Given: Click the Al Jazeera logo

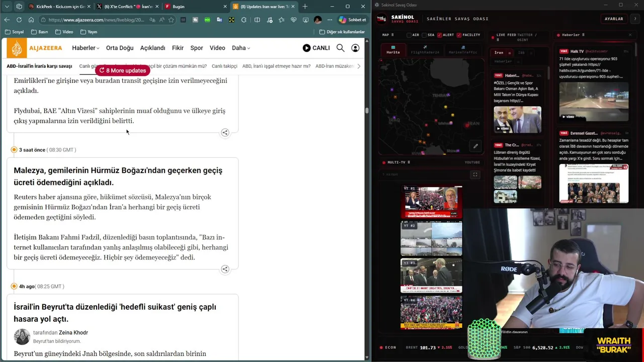Looking at the screenshot, I should (35, 48).
